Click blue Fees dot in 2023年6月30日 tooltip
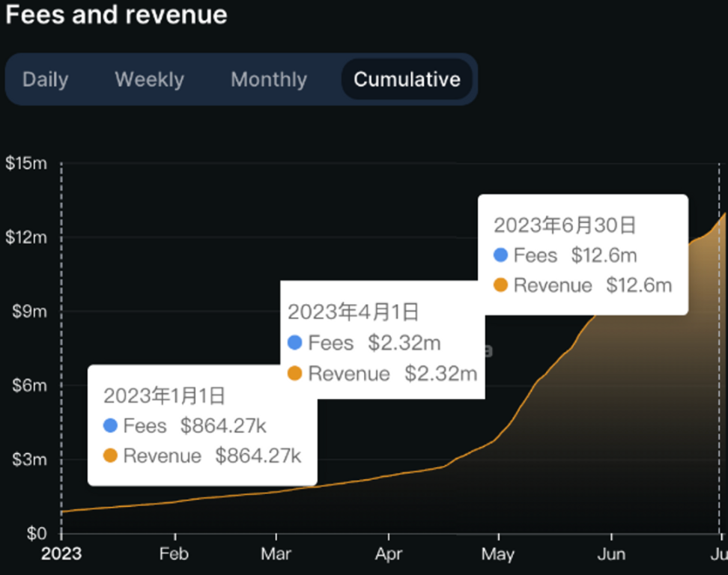 point(501,255)
